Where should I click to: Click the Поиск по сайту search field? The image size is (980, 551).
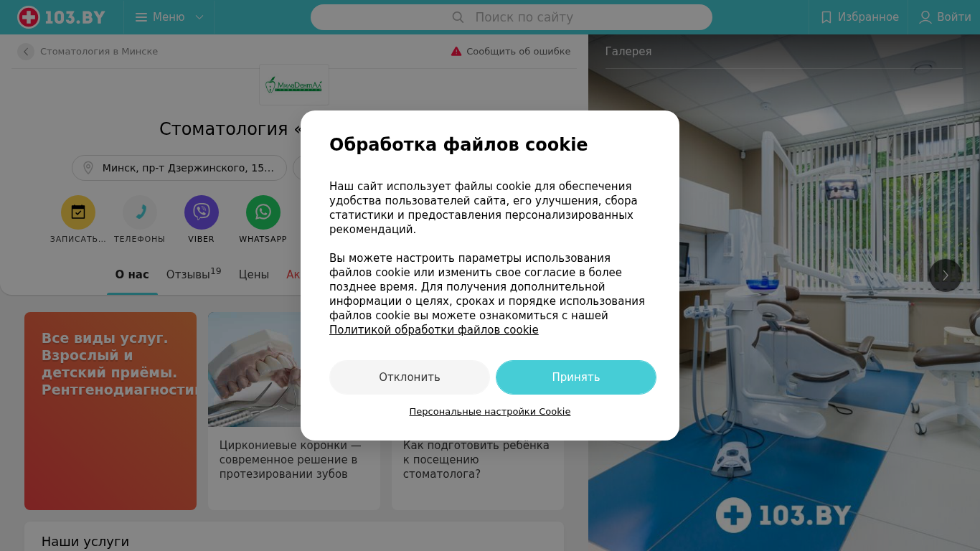click(512, 17)
